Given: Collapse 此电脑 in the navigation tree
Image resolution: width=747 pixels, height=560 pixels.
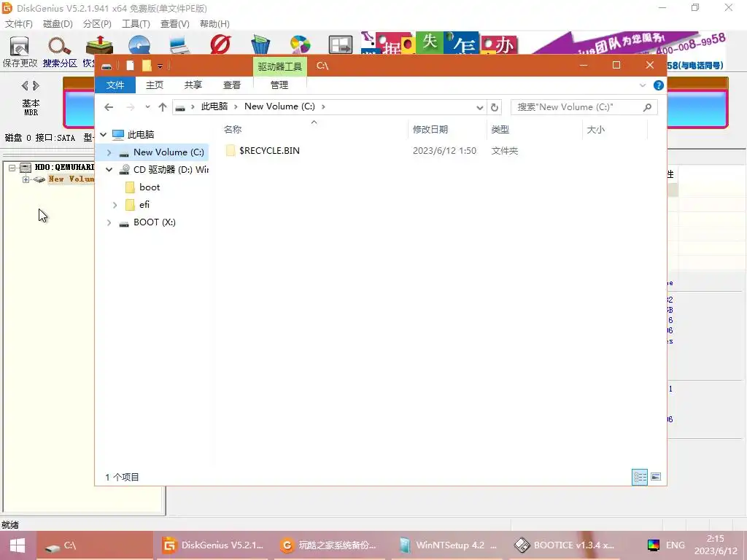Looking at the screenshot, I should [x=104, y=135].
